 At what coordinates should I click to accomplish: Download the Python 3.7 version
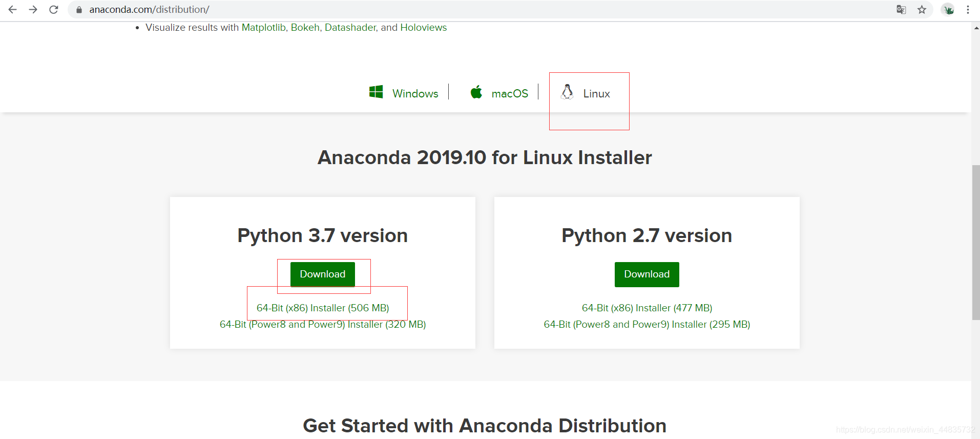click(x=323, y=274)
